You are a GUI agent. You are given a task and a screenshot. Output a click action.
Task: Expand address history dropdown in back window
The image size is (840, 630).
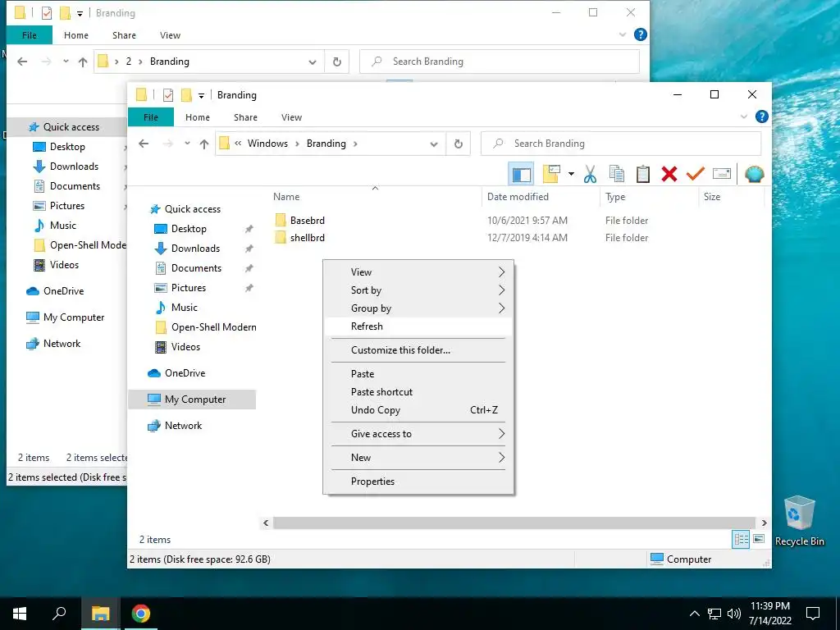click(313, 62)
